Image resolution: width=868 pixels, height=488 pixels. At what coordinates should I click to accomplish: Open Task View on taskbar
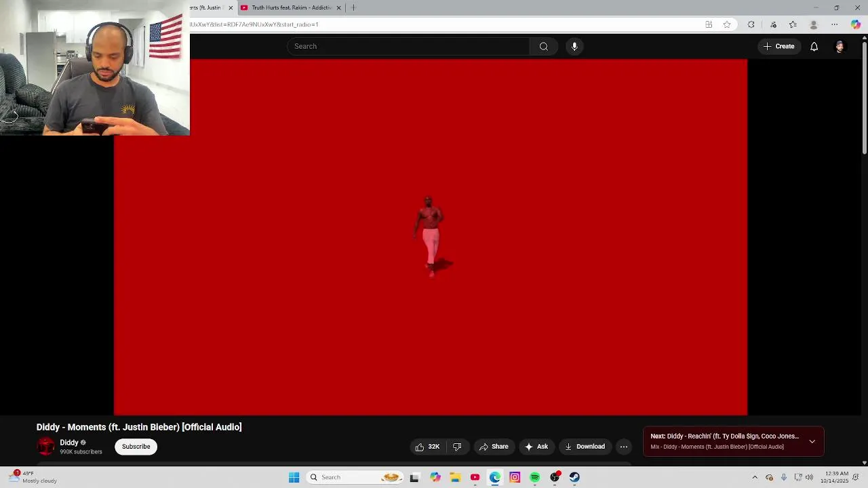(x=414, y=477)
